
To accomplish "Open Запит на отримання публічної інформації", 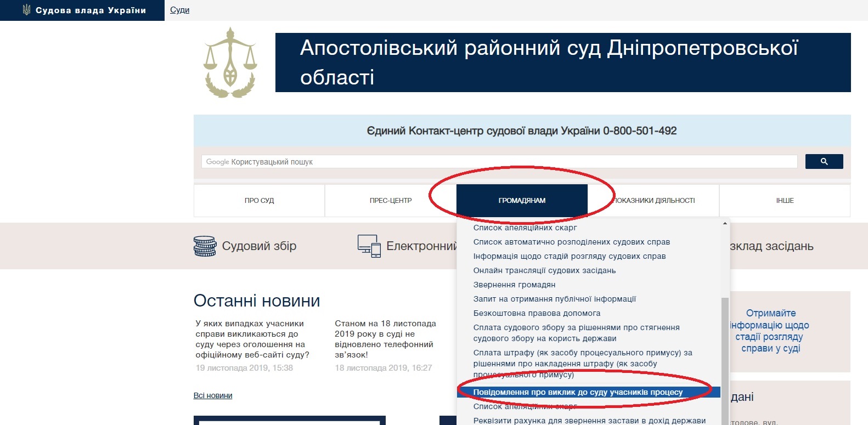I will pyautogui.click(x=554, y=299).
